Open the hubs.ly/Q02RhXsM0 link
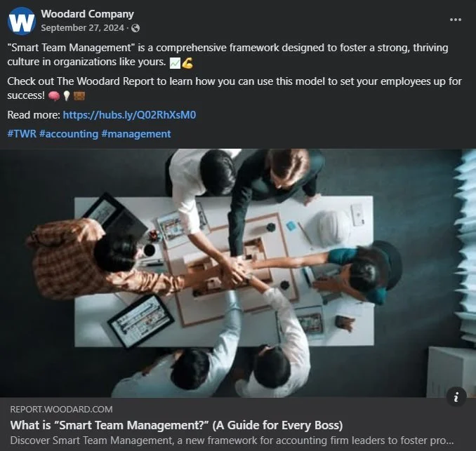The height and width of the screenshot is (451, 476). 129,115
